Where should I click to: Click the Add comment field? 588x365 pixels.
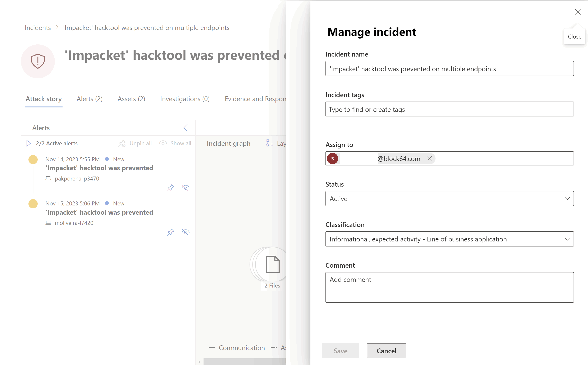(x=449, y=287)
